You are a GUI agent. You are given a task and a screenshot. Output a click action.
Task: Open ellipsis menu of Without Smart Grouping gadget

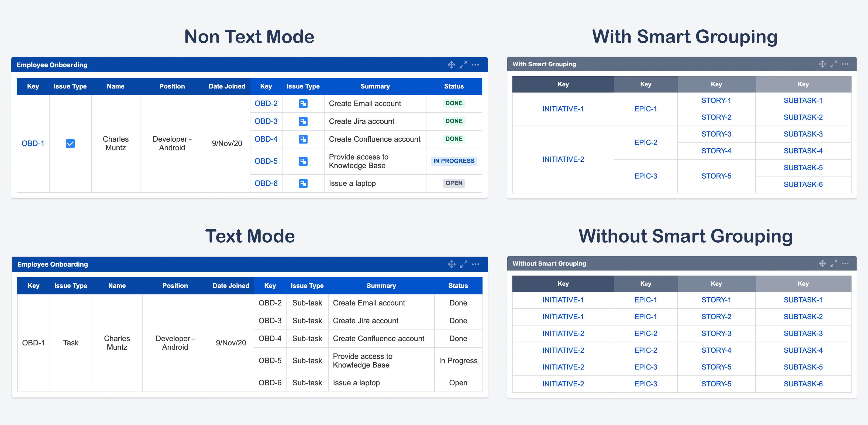tap(845, 263)
